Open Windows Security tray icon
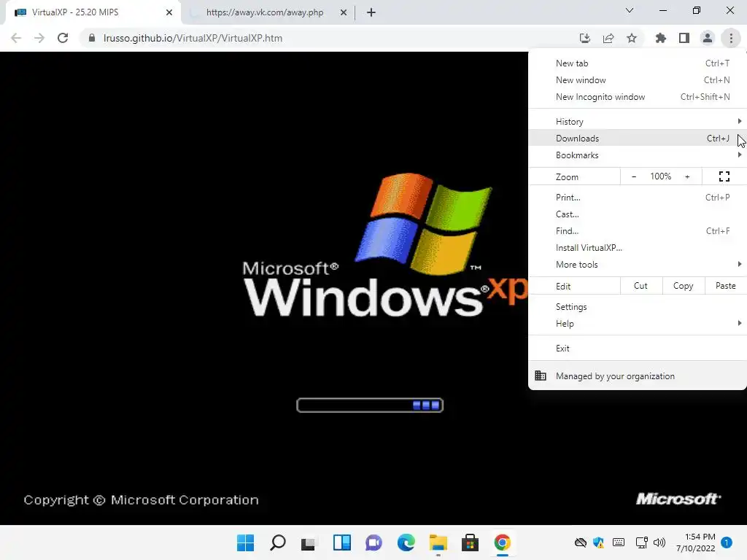The height and width of the screenshot is (560, 747). [x=599, y=542]
